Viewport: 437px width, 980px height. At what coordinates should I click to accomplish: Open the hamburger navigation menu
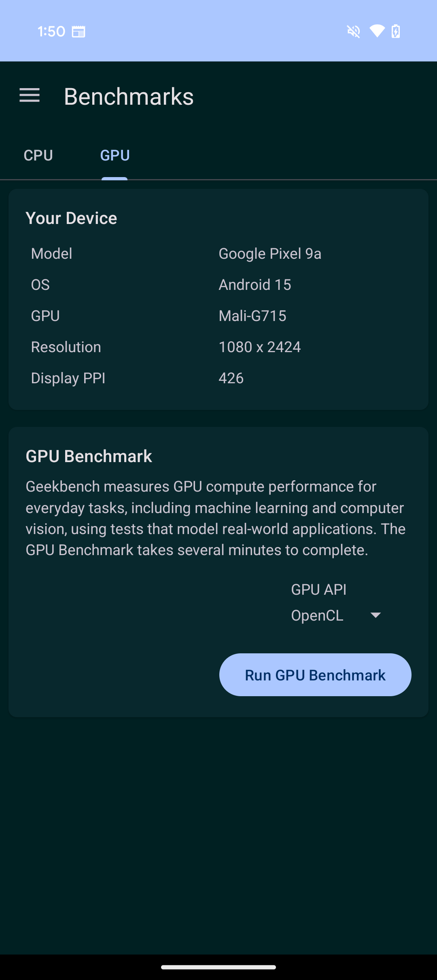coord(30,96)
